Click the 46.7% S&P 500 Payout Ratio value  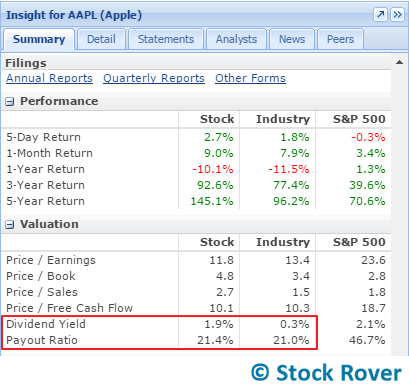367,340
